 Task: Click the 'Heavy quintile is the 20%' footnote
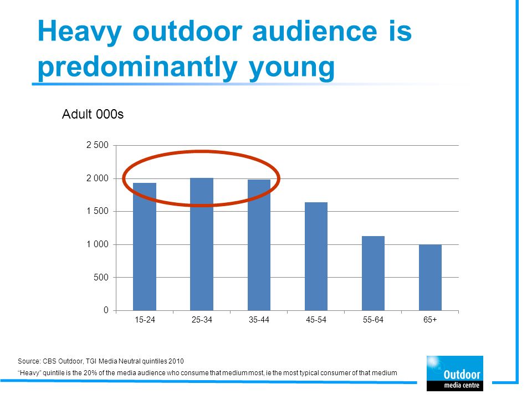coord(207,373)
